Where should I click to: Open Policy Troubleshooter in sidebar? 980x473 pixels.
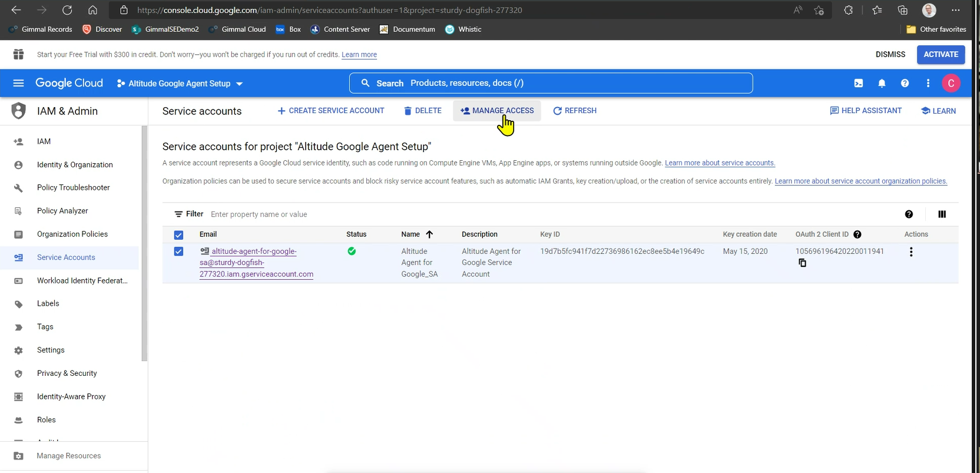tap(73, 188)
